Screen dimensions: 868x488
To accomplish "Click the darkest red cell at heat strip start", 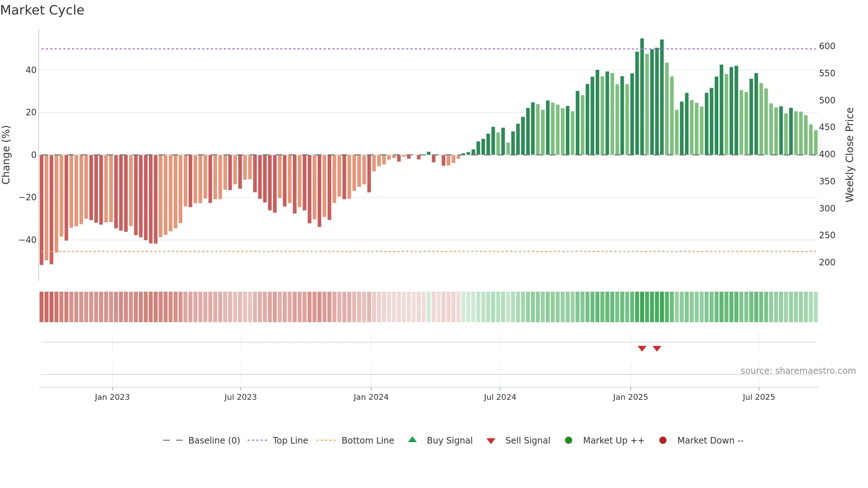I will coord(42,307).
